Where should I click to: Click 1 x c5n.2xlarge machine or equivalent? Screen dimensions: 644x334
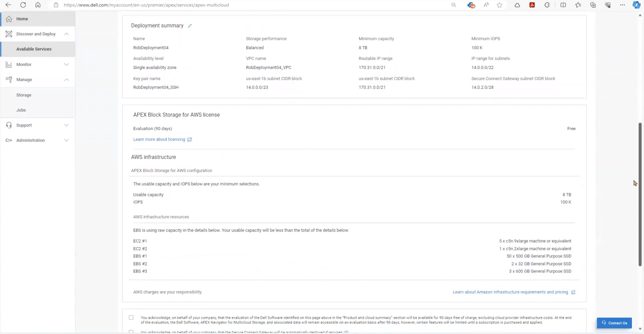(535, 249)
